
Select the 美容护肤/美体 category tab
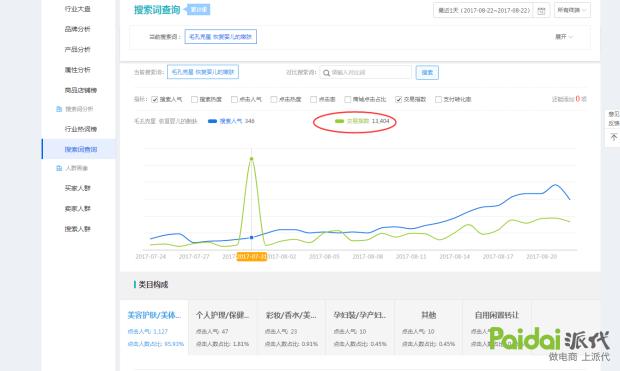154,328
